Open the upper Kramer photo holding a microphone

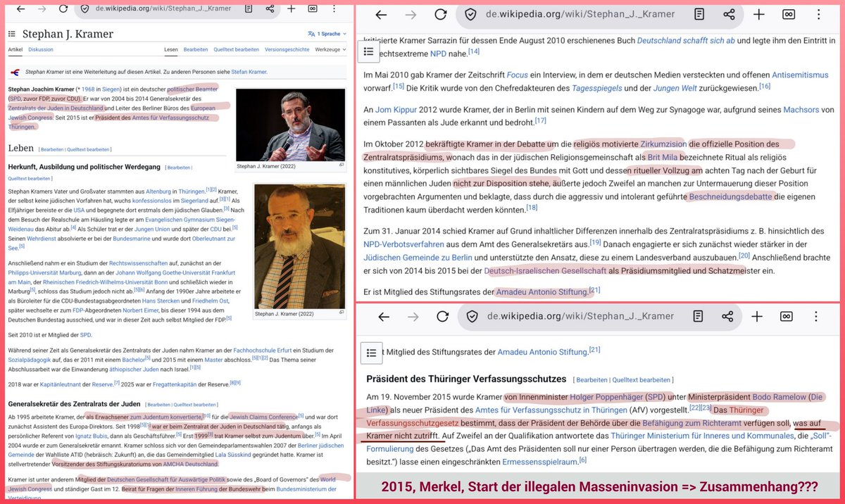[x=290, y=125]
